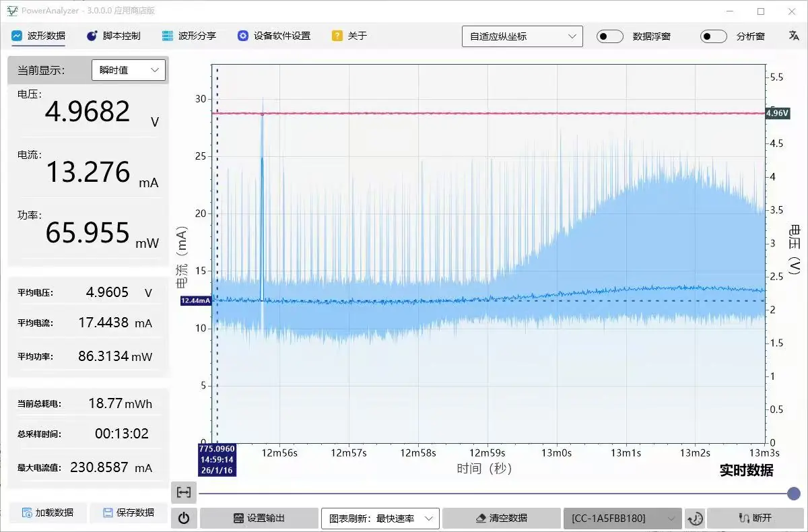Open the 瞬时值 display mode dropdown
This screenshot has height=532, width=808.
click(128, 69)
